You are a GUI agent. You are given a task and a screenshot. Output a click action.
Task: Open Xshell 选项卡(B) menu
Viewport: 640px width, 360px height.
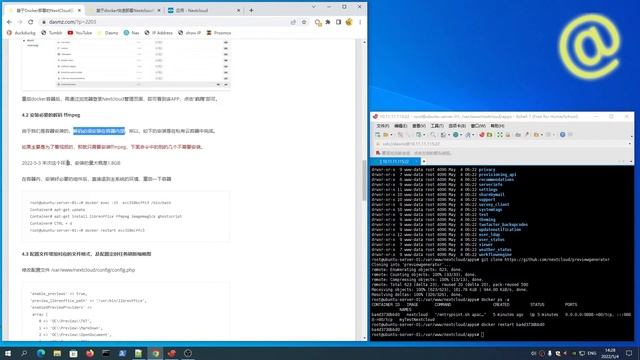457,126
